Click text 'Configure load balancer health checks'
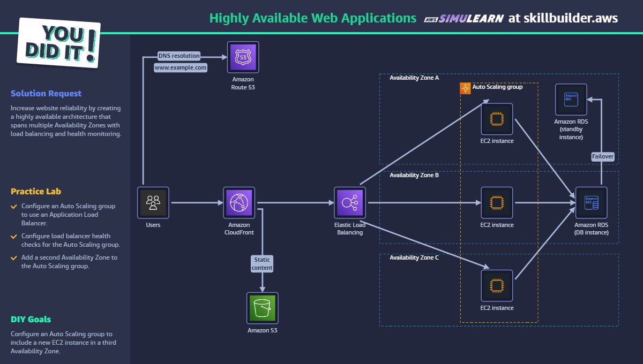Image resolution: width=643 pixels, height=364 pixels. click(x=66, y=236)
